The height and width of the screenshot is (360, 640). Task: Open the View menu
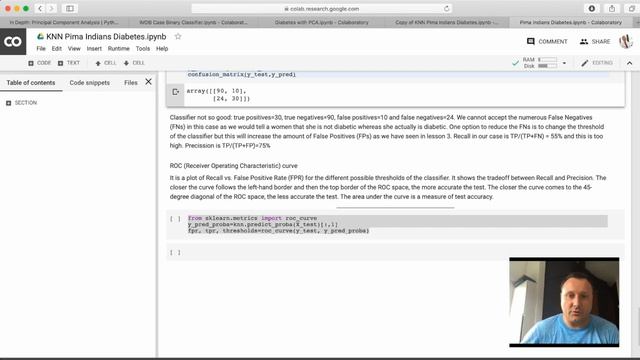click(74, 49)
